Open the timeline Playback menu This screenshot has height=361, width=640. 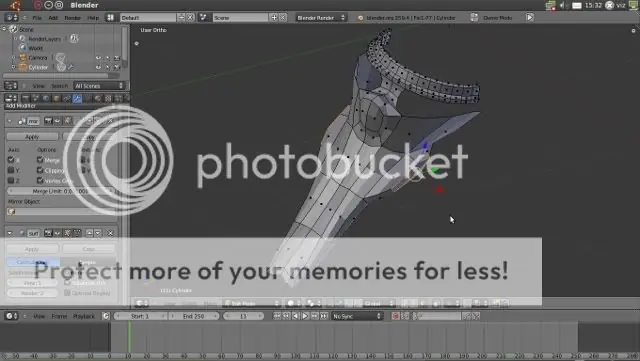84,316
